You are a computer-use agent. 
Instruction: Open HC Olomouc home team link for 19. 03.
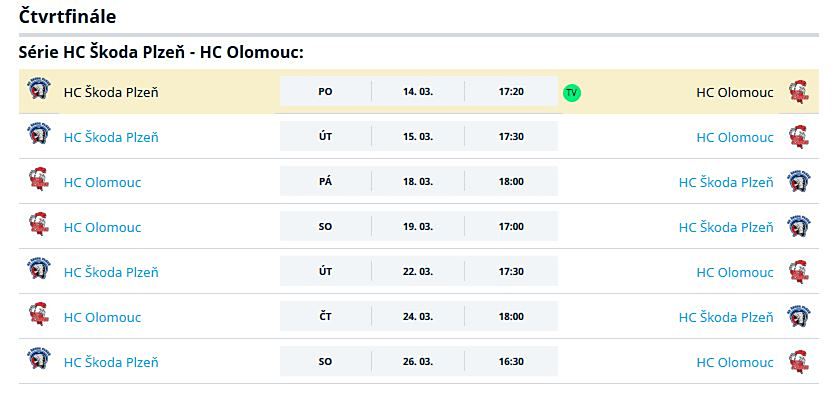point(102,228)
